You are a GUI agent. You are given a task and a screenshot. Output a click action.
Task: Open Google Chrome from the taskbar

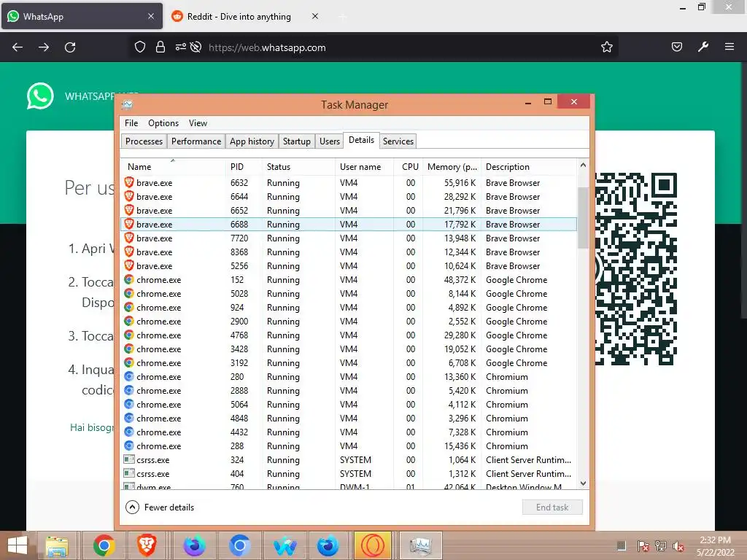104,545
